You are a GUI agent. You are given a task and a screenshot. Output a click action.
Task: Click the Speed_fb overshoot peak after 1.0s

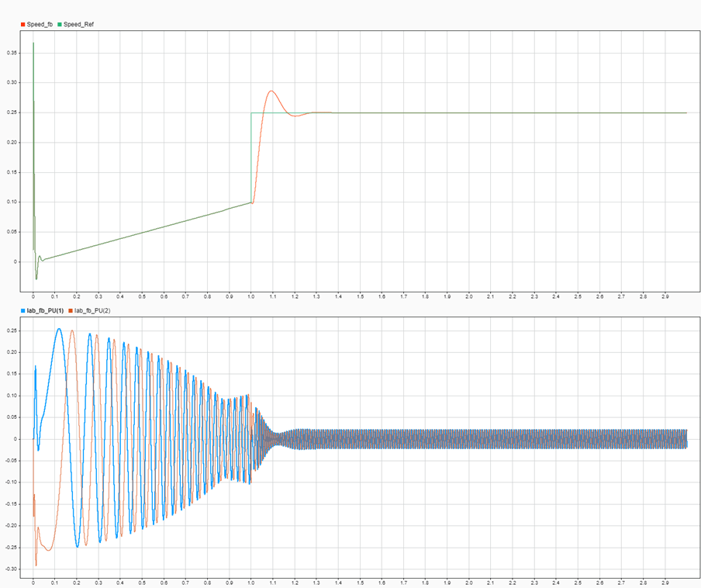click(271, 92)
